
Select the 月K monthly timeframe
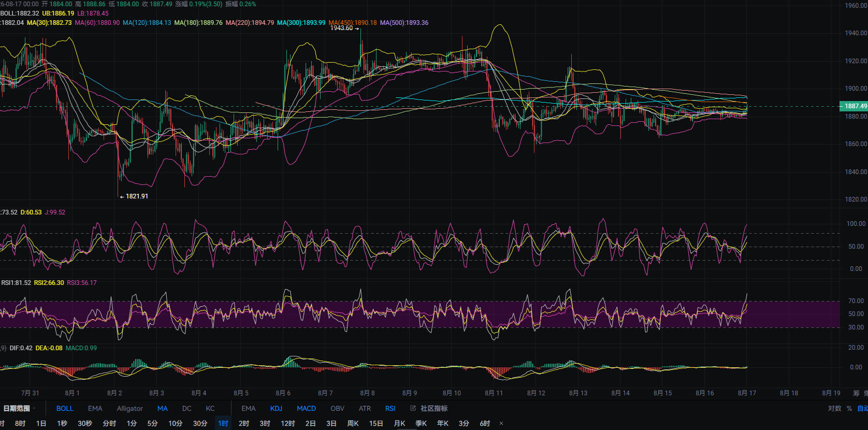(399, 423)
